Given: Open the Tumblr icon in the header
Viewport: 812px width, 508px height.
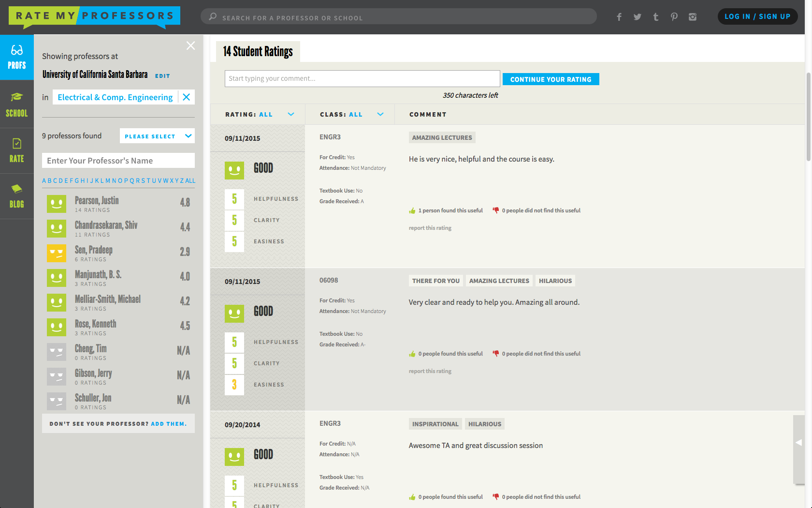Looking at the screenshot, I should pos(655,17).
